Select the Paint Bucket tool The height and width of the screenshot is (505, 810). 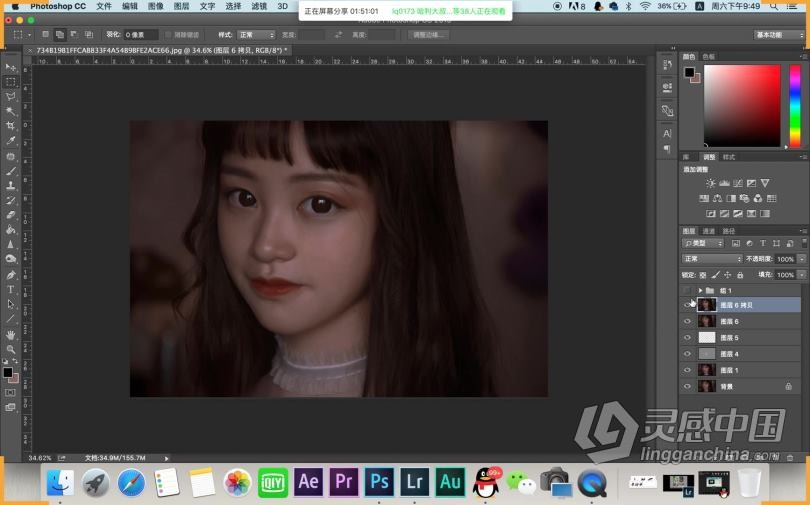10,229
